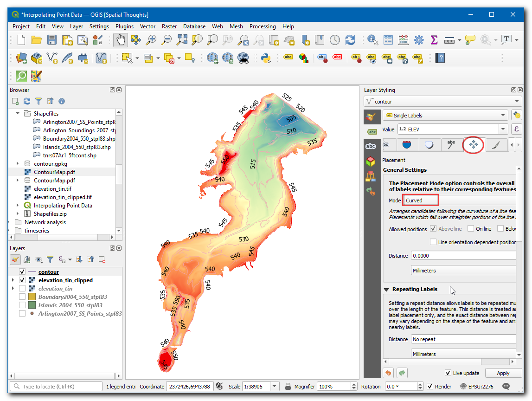This screenshot has width=532, height=401.
Task: Click the Apply button
Action: pos(503,373)
